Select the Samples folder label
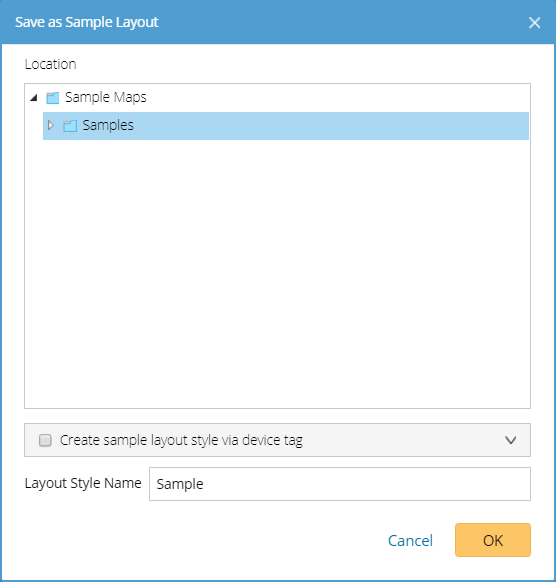 click(108, 125)
